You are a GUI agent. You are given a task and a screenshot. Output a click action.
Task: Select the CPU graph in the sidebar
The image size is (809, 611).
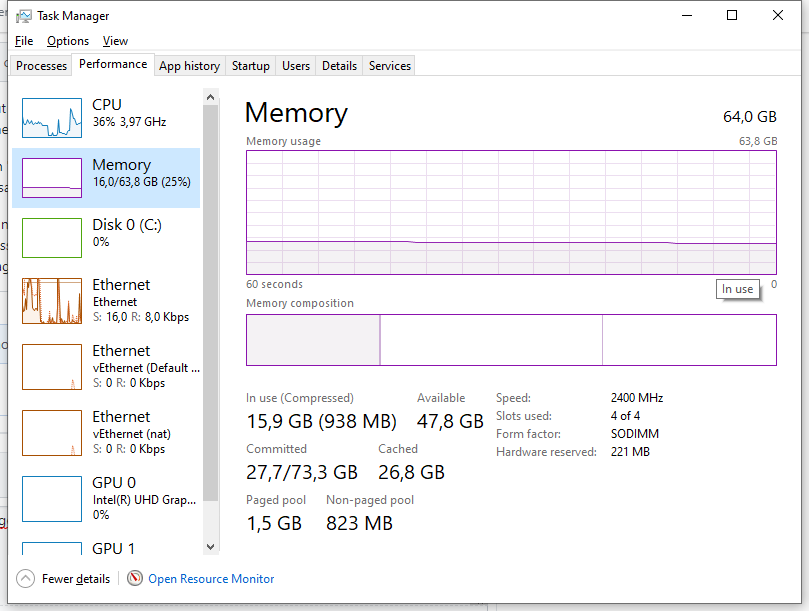[110, 115]
